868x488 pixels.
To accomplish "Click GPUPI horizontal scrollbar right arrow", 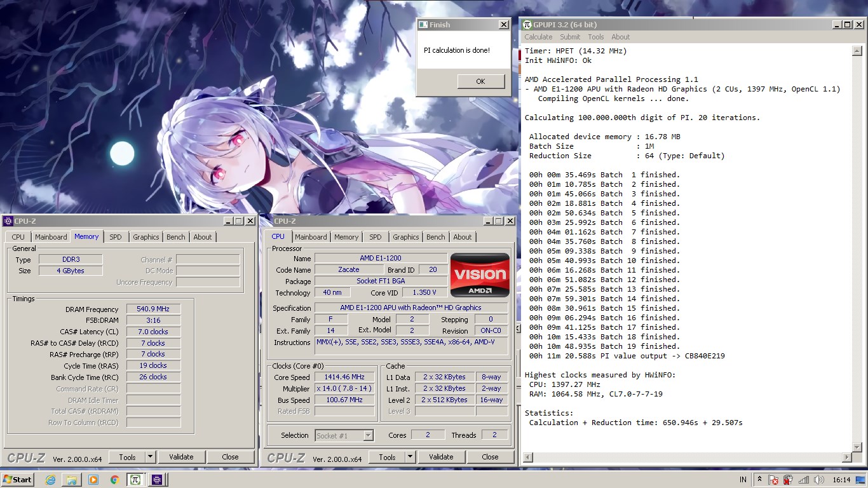I will (x=847, y=457).
